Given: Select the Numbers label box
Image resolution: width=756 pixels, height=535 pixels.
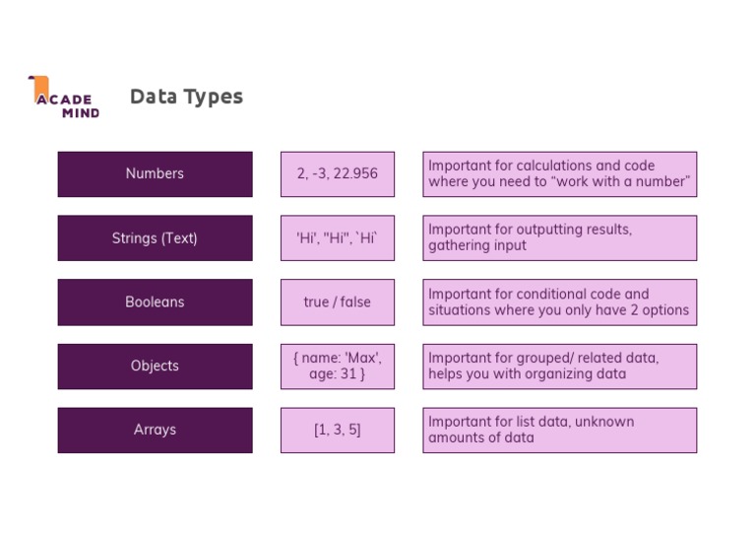Looking at the screenshot, I should (155, 173).
